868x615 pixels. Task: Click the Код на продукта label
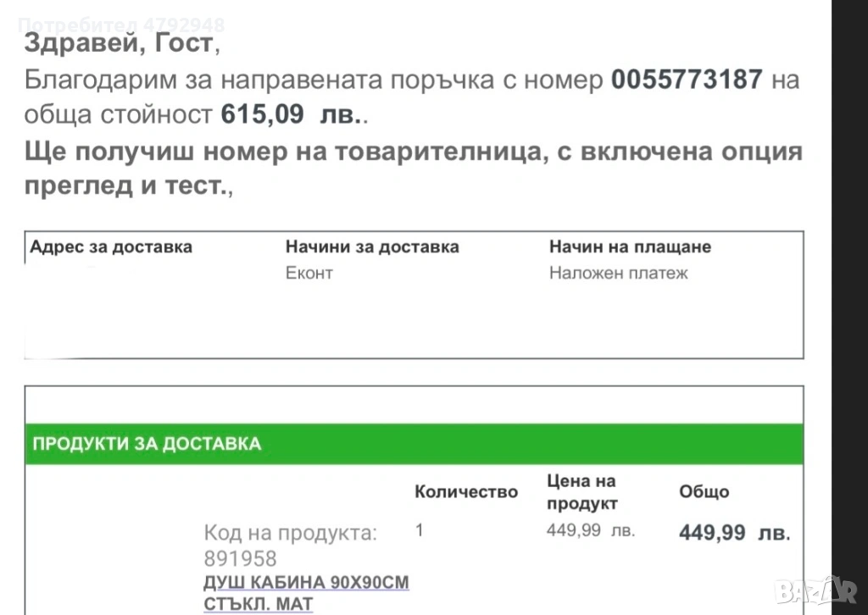click(x=291, y=534)
